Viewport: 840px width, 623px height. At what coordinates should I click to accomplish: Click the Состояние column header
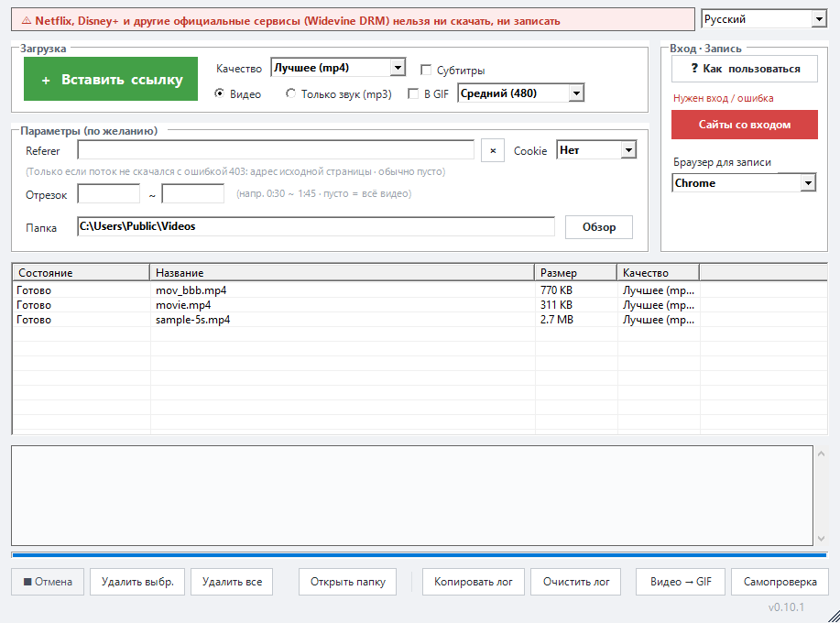point(81,273)
